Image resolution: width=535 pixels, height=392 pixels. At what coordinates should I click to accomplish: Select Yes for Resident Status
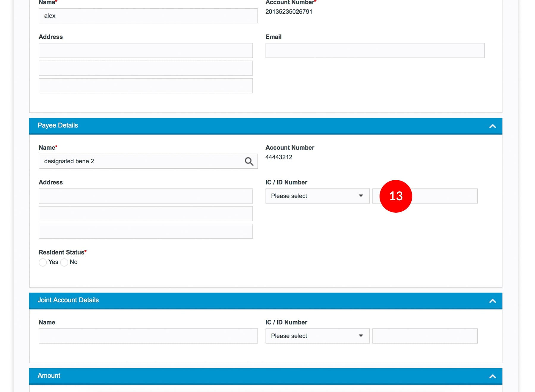(43, 262)
